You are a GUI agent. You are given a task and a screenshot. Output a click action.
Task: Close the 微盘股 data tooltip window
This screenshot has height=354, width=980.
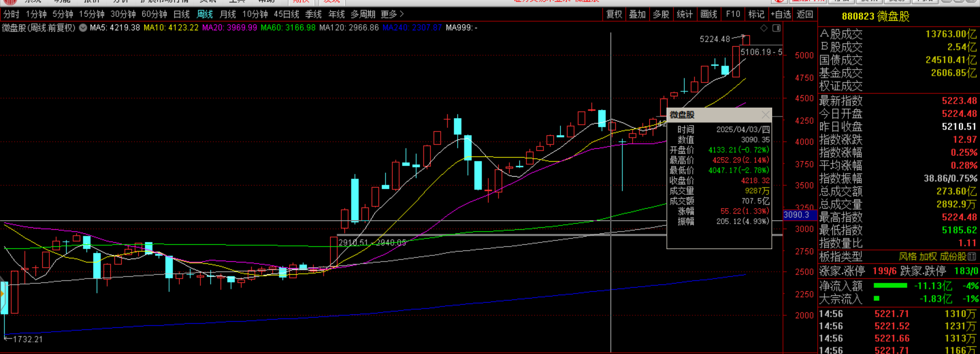765,114
